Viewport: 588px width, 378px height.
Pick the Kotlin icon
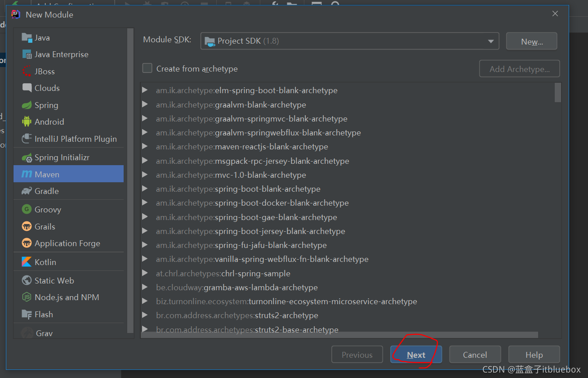coord(27,262)
